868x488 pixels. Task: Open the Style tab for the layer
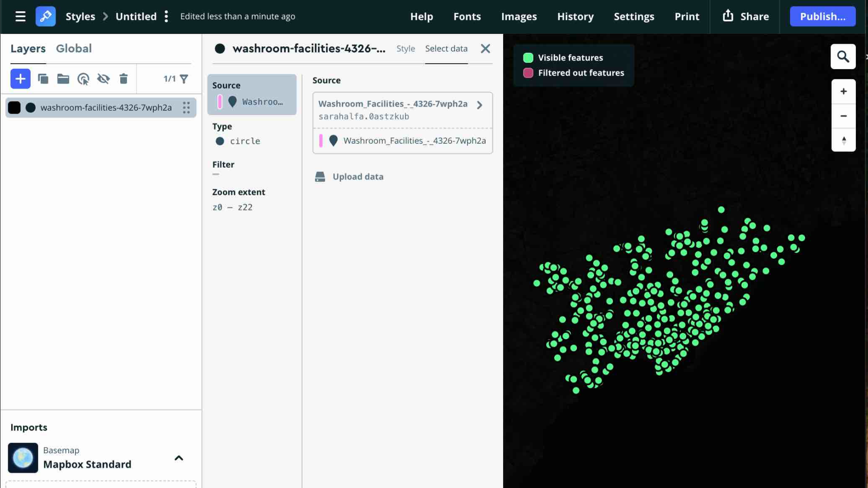[x=406, y=48]
